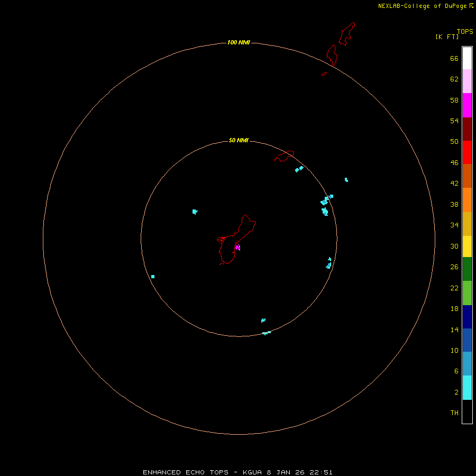
Task: Select the burnt orange legend swatch
Action: click(467, 176)
